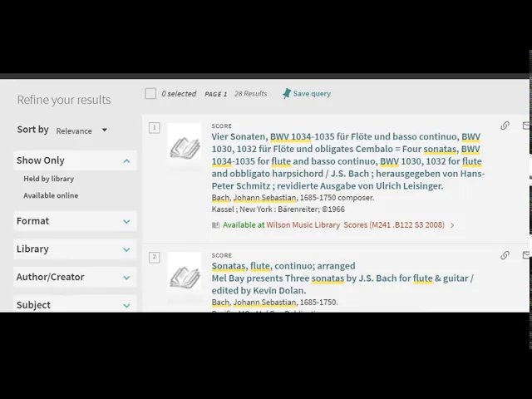
Task: Expand the Subject filter
Action: tap(75, 304)
